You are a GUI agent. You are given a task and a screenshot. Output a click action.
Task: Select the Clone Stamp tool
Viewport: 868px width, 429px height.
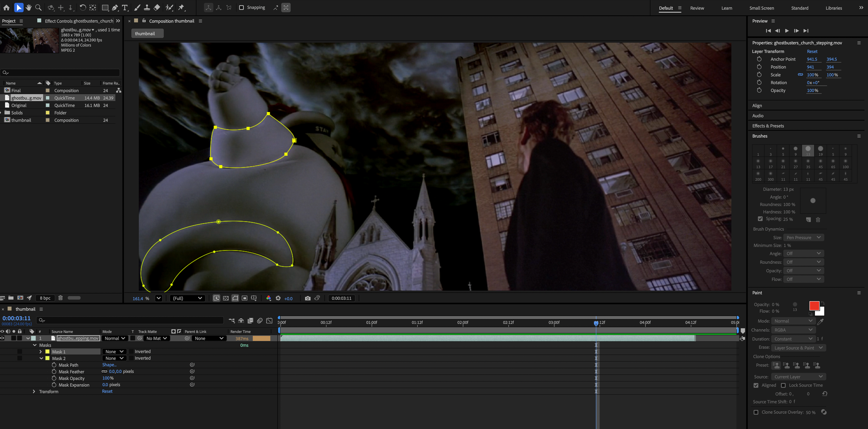tap(147, 8)
